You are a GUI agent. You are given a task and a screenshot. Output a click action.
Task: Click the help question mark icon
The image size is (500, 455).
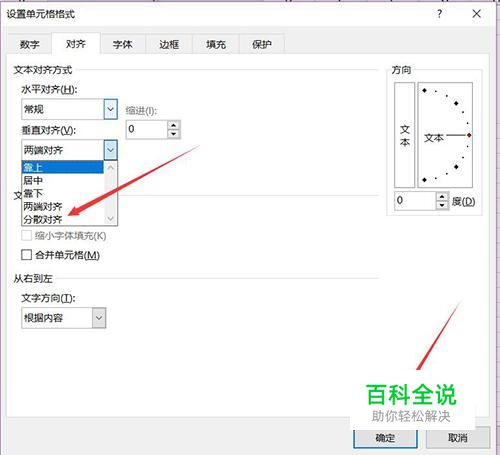click(x=439, y=14)
